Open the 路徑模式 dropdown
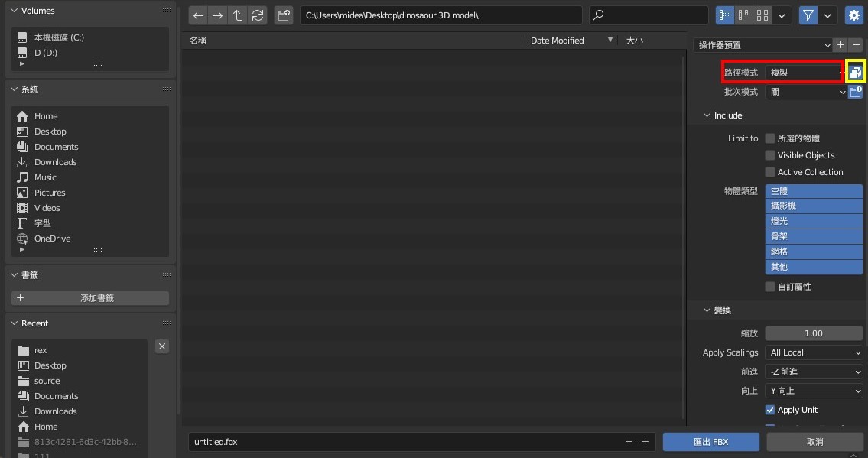 (805, 73)
